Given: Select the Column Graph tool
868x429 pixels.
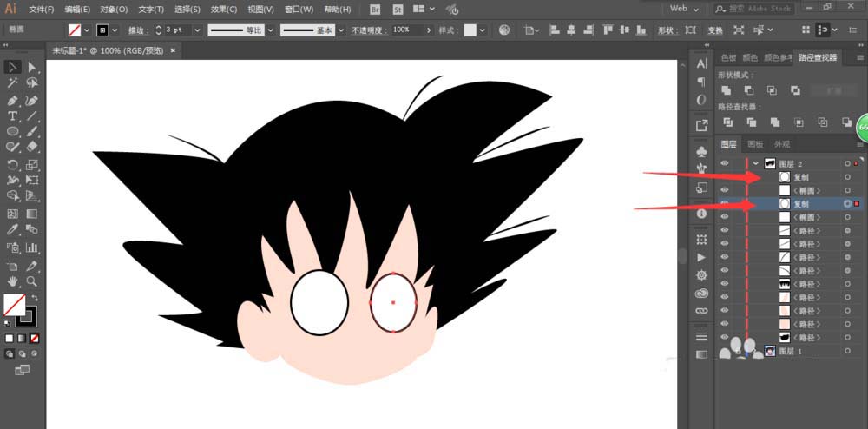Looking at the screenshot, I should point(32,247).
